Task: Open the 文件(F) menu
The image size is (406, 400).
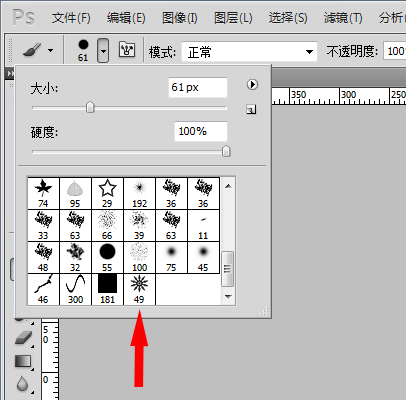Action: [71, 18]
